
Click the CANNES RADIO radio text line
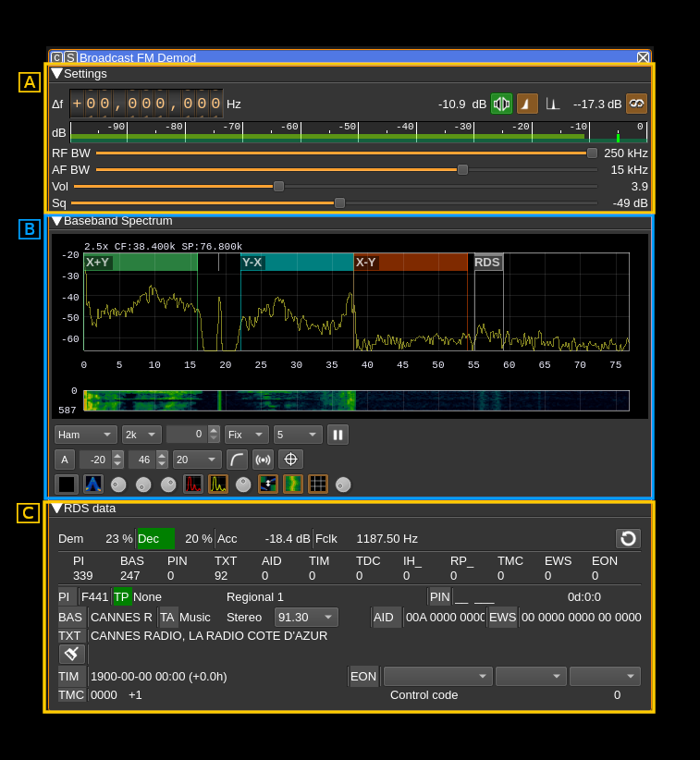[209, 636]
